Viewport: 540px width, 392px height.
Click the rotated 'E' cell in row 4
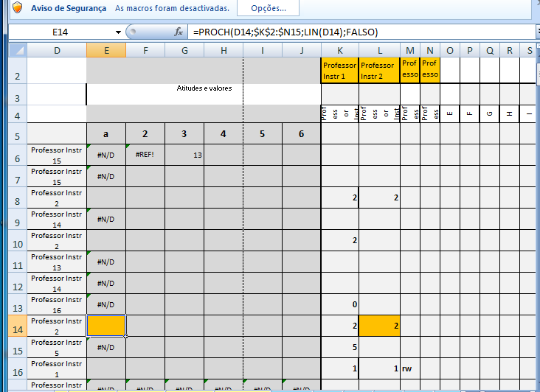[x=450, y=113]
